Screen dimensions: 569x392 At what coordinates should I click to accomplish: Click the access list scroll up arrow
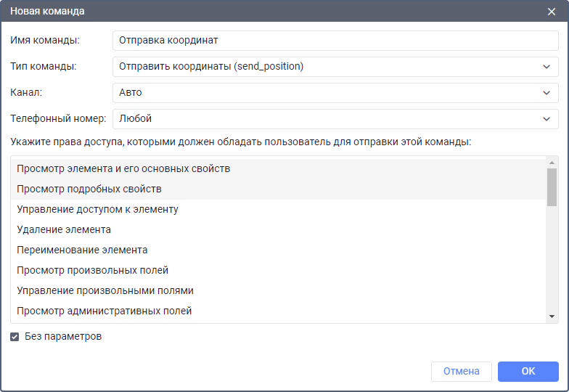point(552,163)
